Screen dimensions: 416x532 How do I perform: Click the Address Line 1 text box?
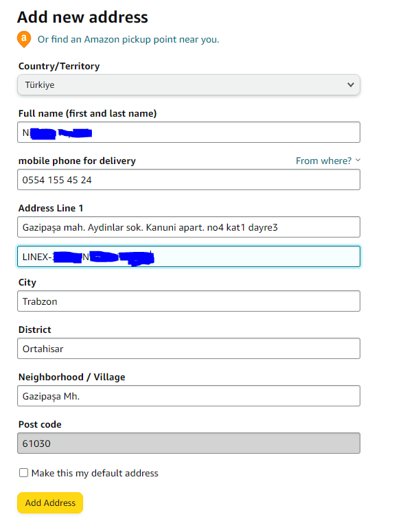click(x=188, y=227)
